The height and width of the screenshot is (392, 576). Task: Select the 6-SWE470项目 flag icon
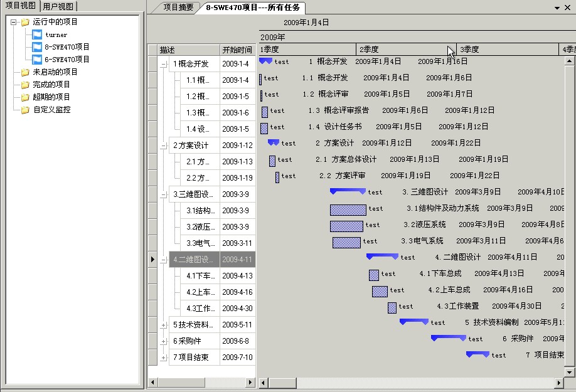click(x=37, y=60)
